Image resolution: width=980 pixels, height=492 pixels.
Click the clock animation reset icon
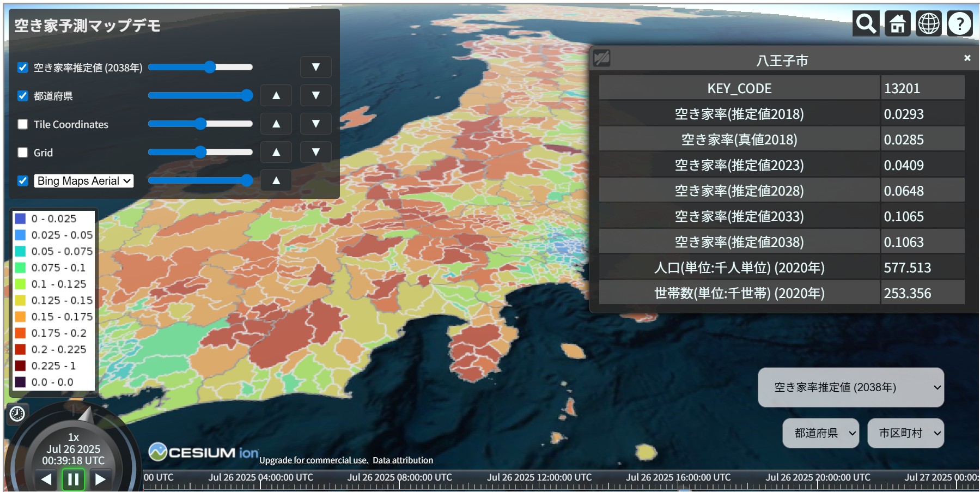(17, 414)
